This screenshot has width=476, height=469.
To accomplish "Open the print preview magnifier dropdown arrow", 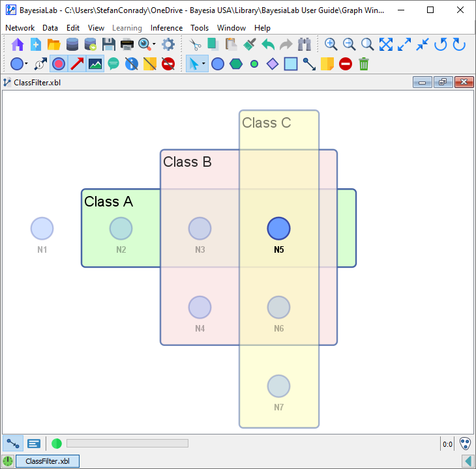I will tap(154, 44).
